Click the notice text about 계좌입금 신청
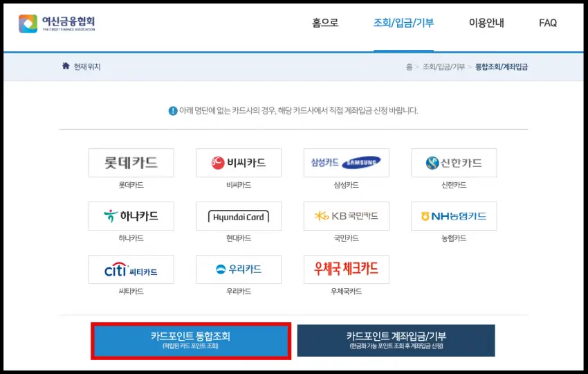The height and width of the screenshot is (374, 588). click(x=299, y=111)
